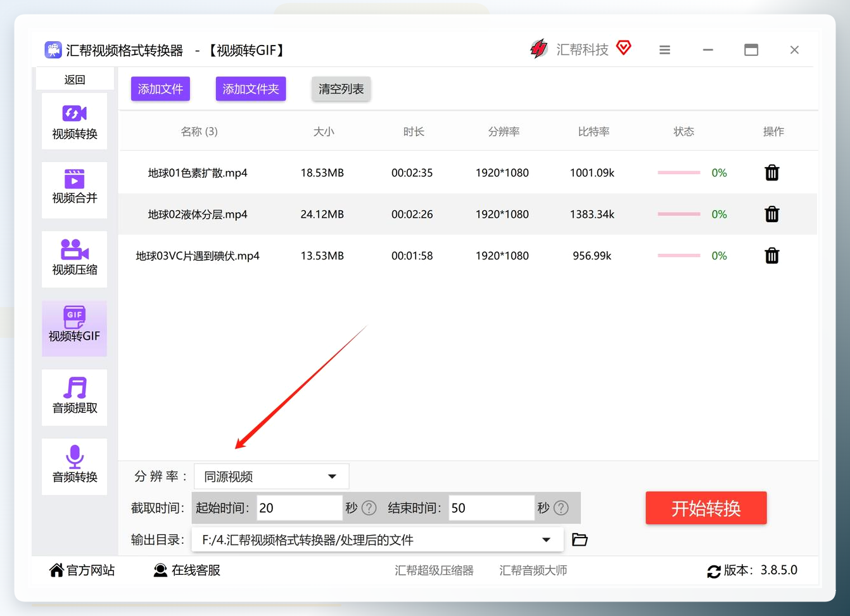The image size is (850, 616).
Task: Click the help icon beside 起始时间
Action: [369, 508]
